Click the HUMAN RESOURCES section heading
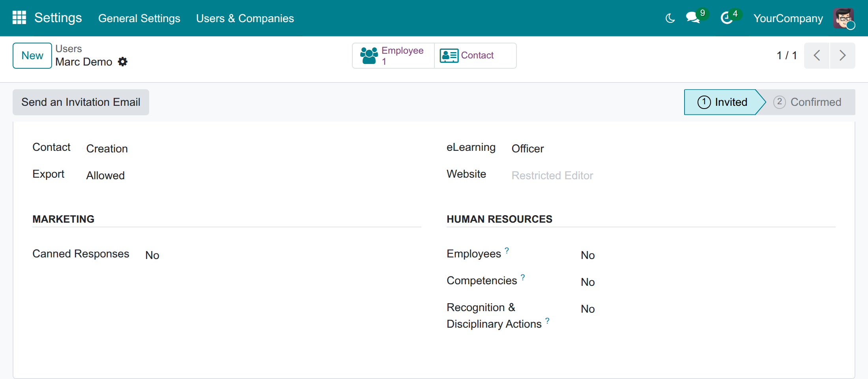The height and width of the screenshot is (379, 868). pos(499,219)
